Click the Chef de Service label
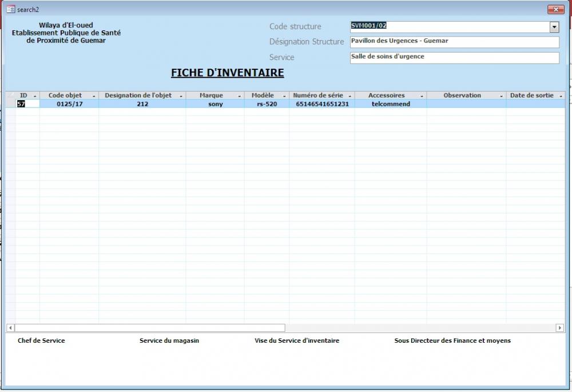Screen dimensions: 572x392 pyautogui.click(x=41, y=340)
